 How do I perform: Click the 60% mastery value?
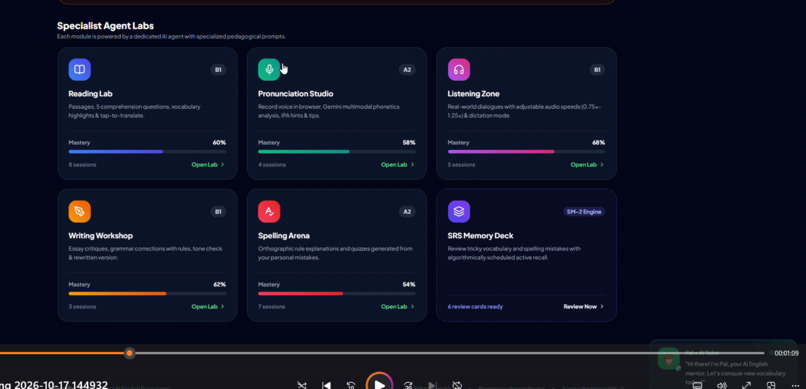click(x=219, y=143)
